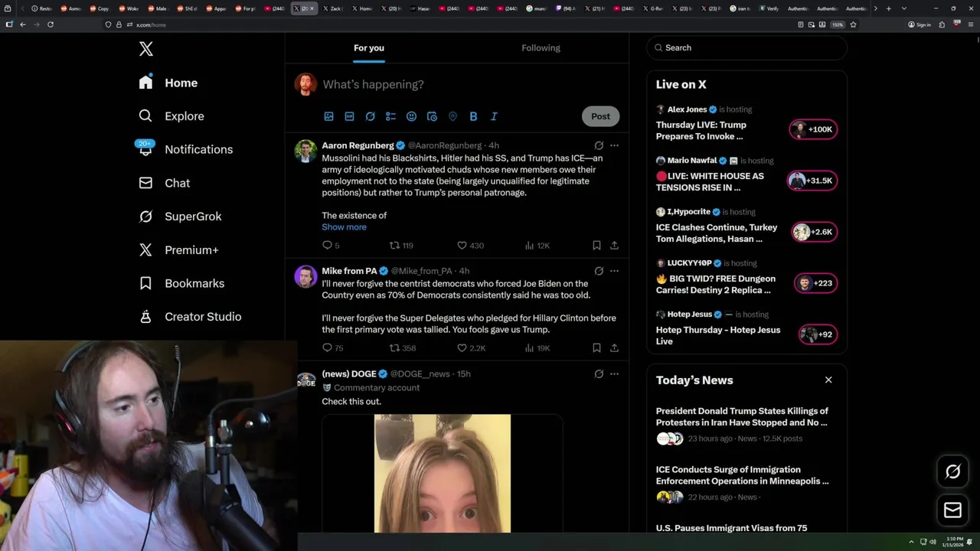
Task: Join I,Hypocrite live with +2.6K listeners
Action: click(x=815, y=232)
